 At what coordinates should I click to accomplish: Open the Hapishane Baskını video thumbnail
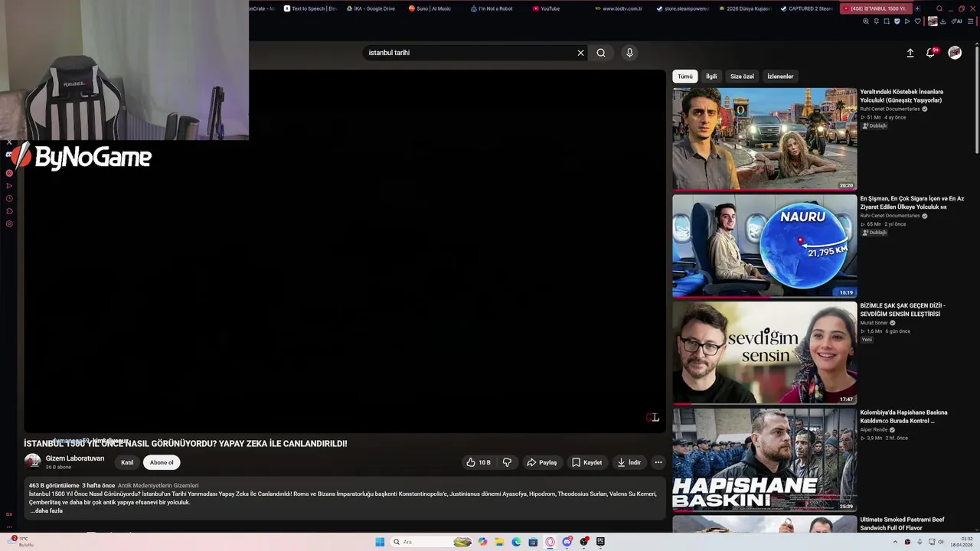click(x=765, y=460)
